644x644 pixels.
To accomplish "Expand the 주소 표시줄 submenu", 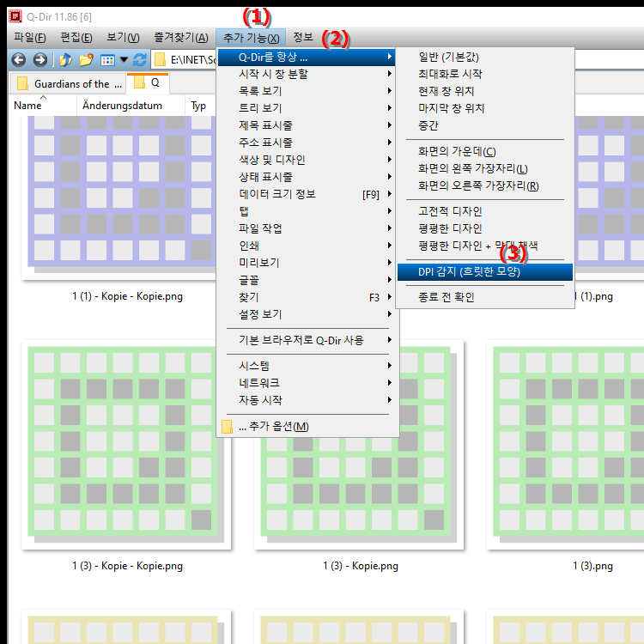I will click(307, 143).
